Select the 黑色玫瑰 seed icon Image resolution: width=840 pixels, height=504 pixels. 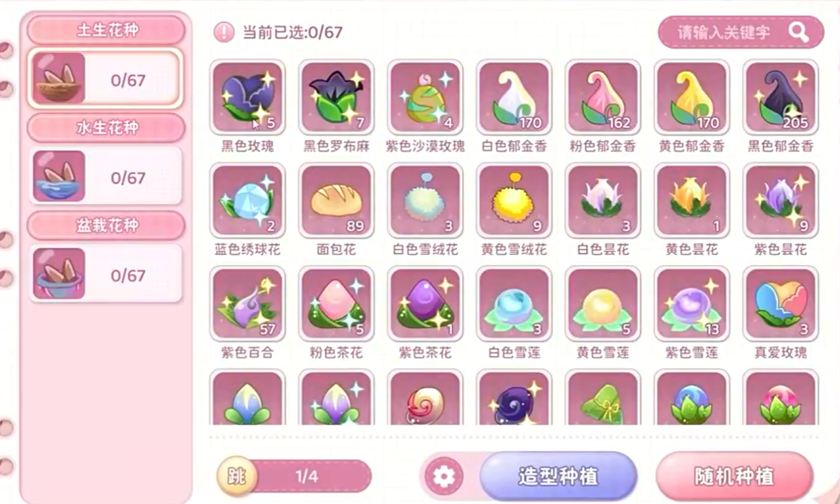[x=247, y=97]
